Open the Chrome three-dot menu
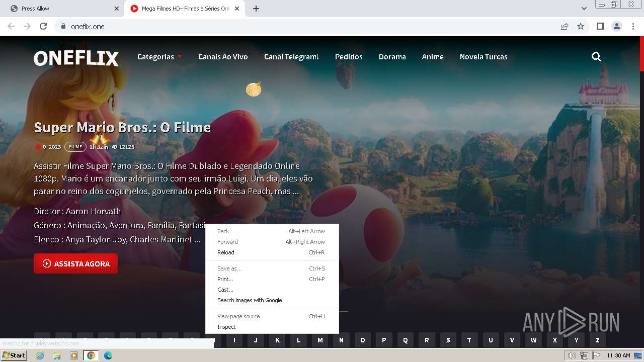The height and width of the screenshot is (362, 644). tap(633, 26)
